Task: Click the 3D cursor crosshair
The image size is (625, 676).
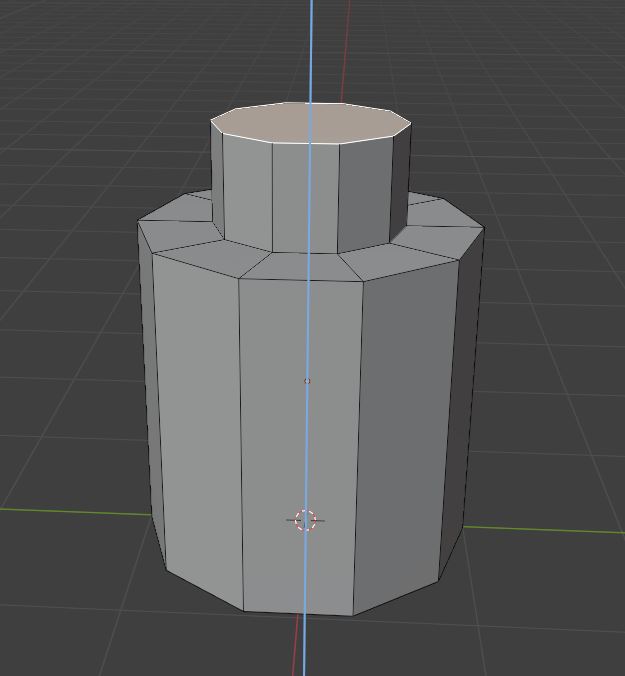Action: coord(306,520)
